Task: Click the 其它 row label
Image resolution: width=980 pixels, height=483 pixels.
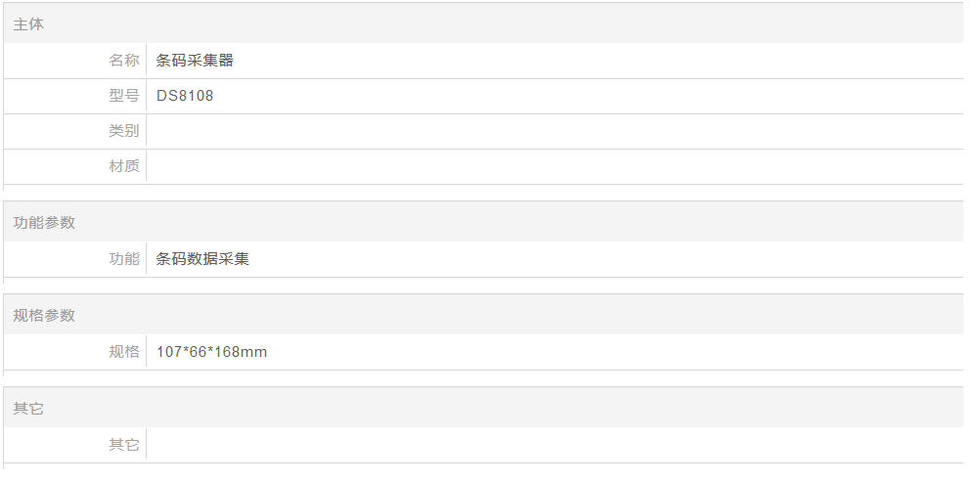Action: click(x=123, y=445)
